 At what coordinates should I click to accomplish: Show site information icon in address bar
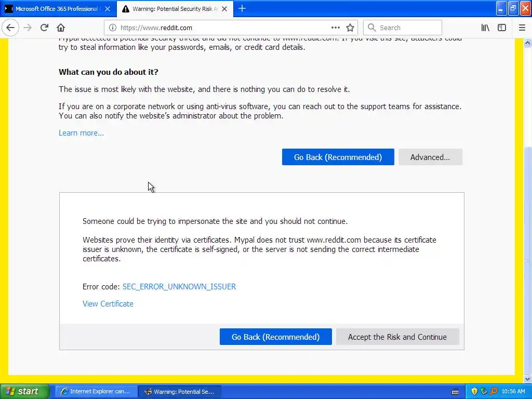pyautogui.click(x=113, y=28)
